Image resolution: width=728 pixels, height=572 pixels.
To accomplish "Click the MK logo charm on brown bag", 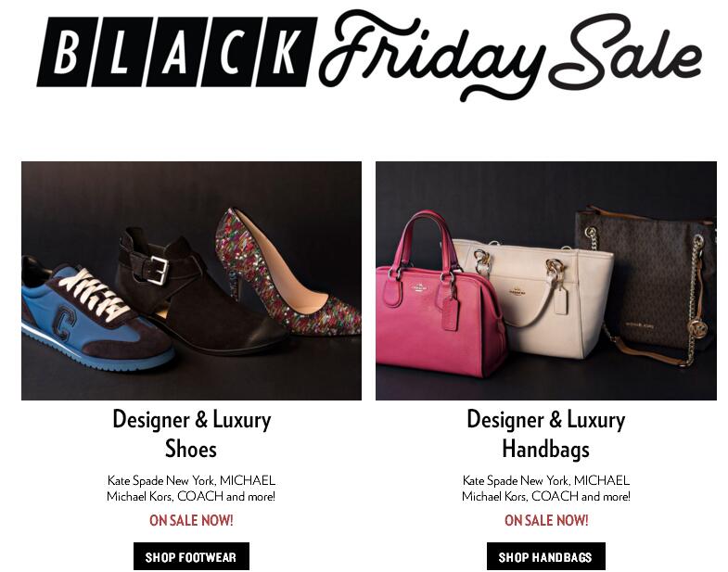I will point(696,328).
